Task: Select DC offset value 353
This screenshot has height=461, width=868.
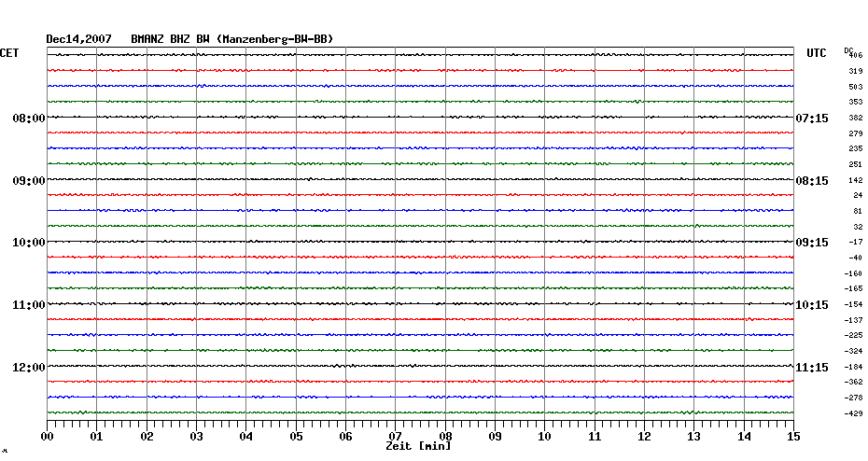Action: pos(856,103)
